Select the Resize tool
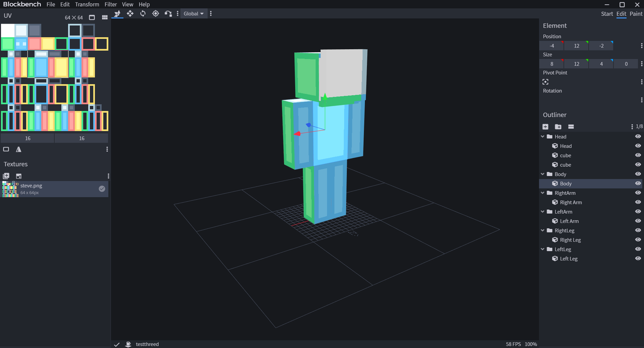Screen dimensions: 644x348 click(x=130, y=14)
